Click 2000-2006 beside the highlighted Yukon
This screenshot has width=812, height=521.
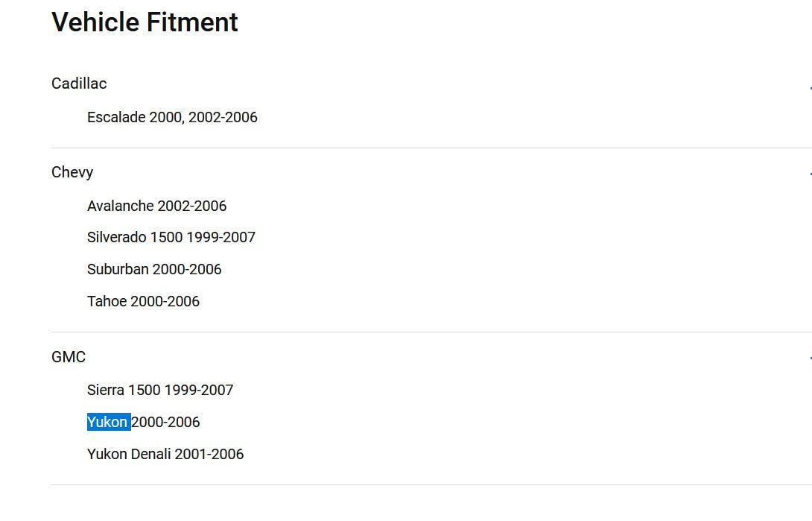pos(166,422)
